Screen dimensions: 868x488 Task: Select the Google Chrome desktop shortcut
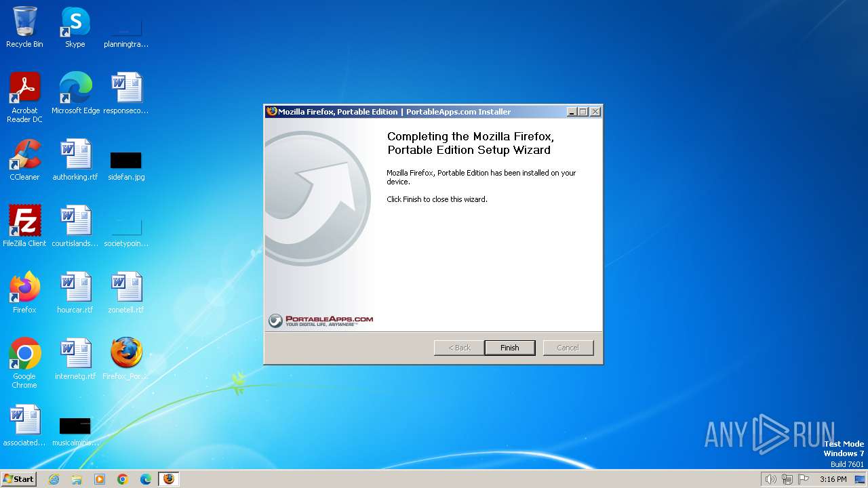click(24, 363)
